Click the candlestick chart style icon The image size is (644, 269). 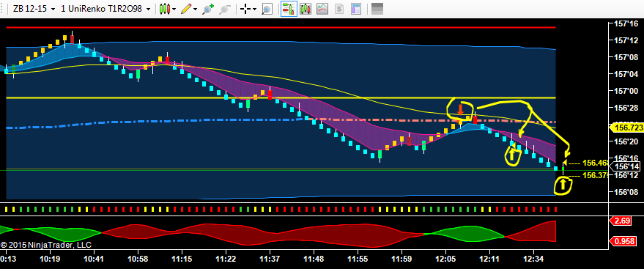(x=165, y=9)
